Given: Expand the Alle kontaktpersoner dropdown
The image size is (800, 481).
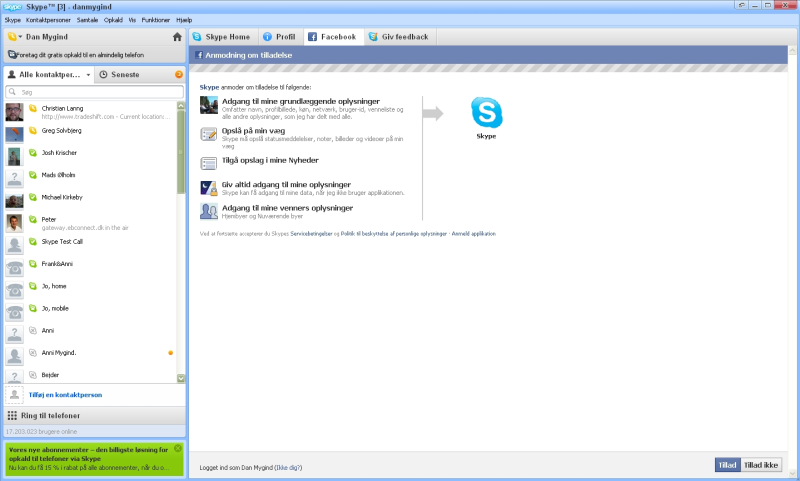Looking at the screenshot, I should [88, 74].
